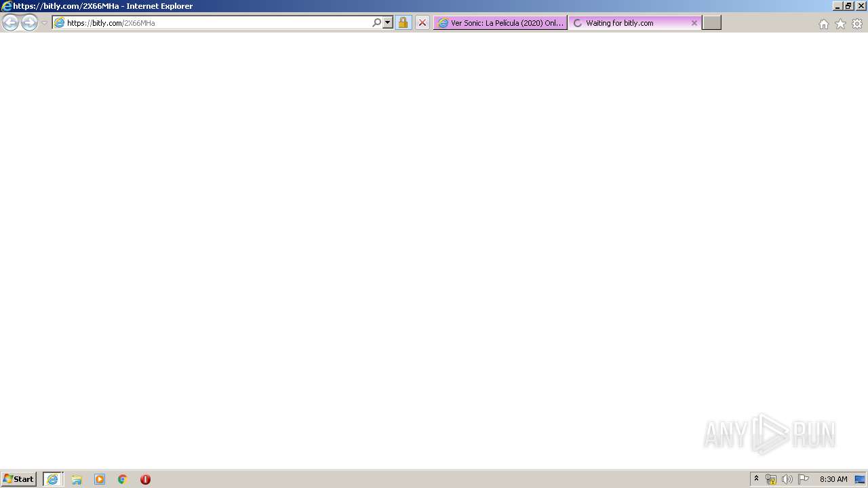The width and height of the screenshot is (868, 488).
Task: Click Internet Explorer taskbar icon
Action: [x=53, y=479]
